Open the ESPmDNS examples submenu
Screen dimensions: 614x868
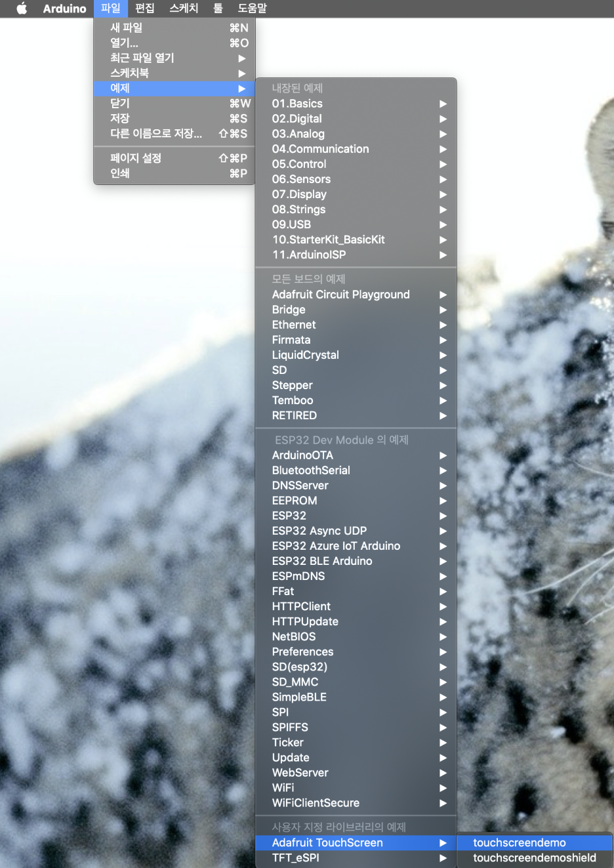356,576
